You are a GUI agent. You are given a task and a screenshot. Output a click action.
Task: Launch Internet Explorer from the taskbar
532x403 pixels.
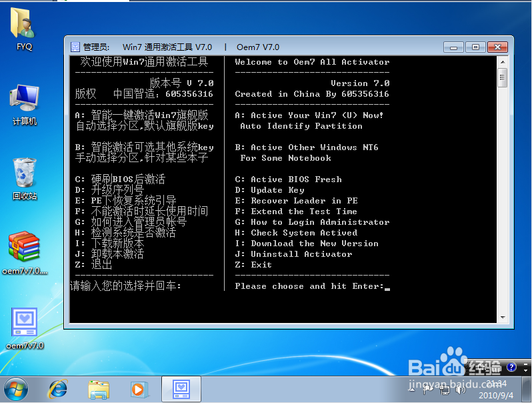[58, 389]
